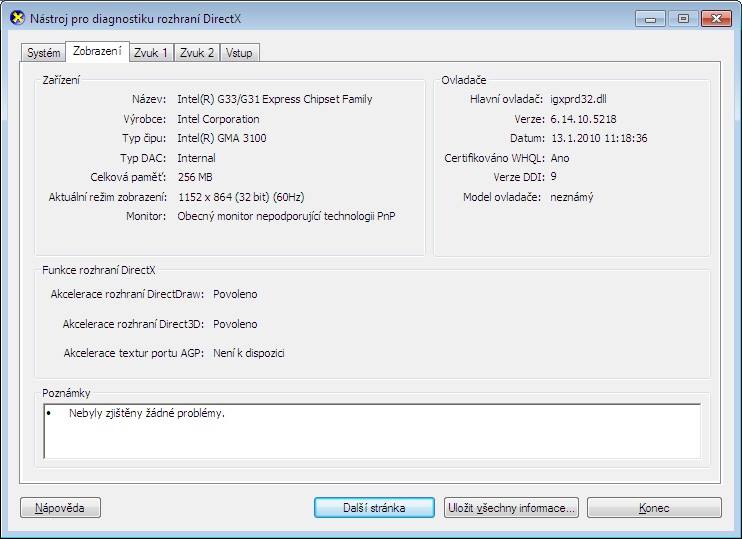Click display mode "1152 x 864 (32 bit) (60Hz)"
This screenshot has height=539, width=742.
(x=241, y=197)
